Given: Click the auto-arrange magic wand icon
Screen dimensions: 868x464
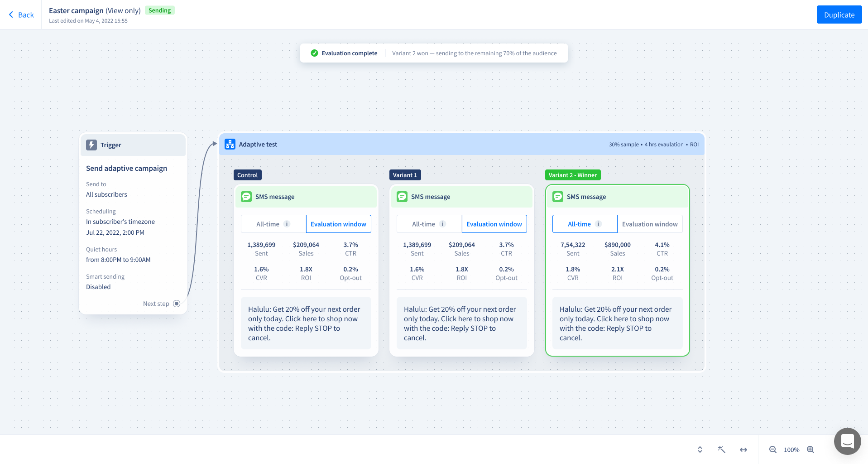Looking at the screenshot, I should point(722,449).
